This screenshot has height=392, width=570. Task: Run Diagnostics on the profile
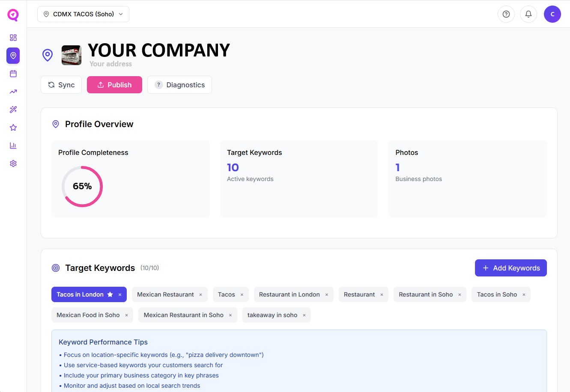pos(179,85)
